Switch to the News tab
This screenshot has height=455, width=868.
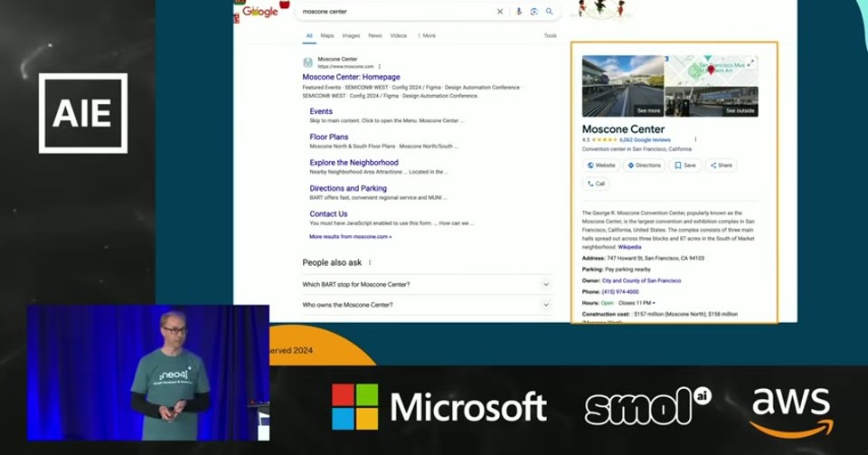(374, 35)
